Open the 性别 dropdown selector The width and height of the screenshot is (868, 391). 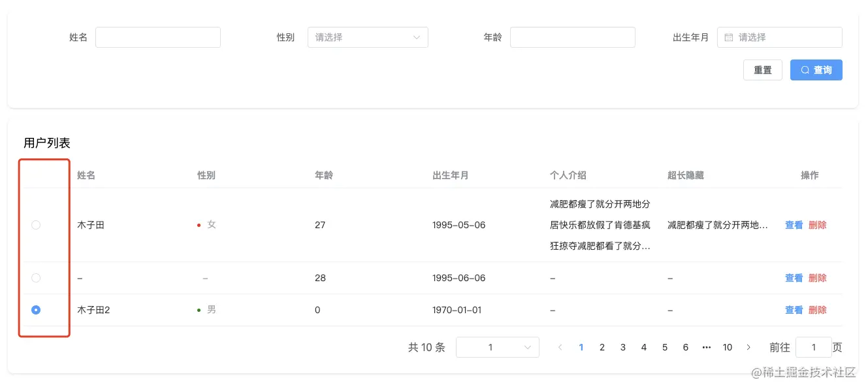tap(368, 37)
